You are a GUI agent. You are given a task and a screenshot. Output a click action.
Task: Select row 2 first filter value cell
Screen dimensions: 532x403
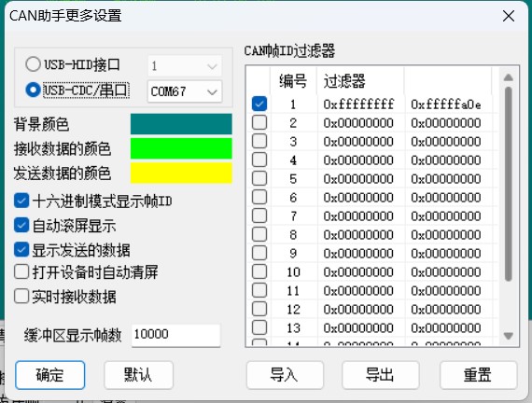click(x=359, y=123)
